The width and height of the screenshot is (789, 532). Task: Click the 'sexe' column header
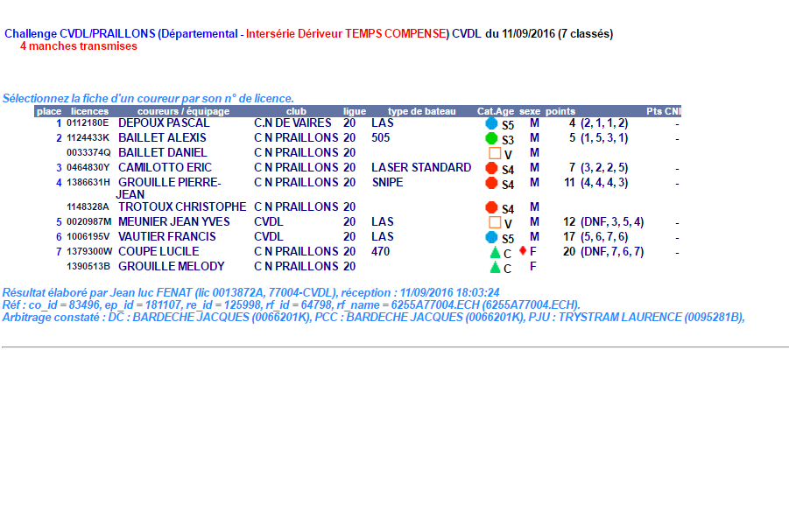tap(530, 111)
